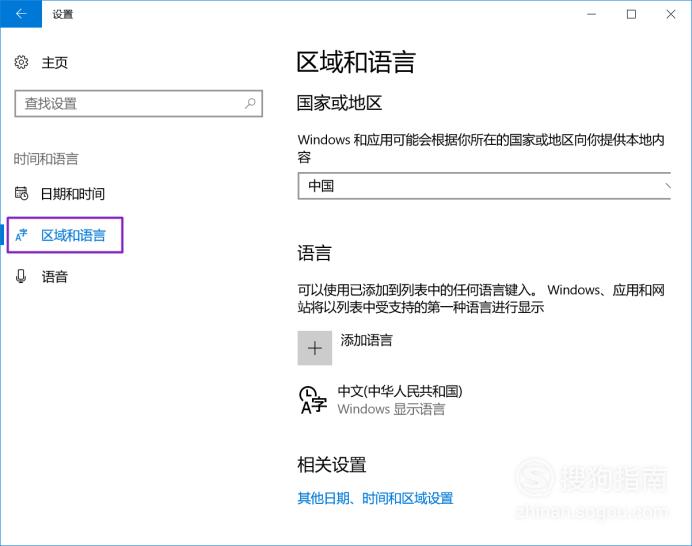Click the magnifier search icon
The height and width of the screenshot is (546, 692).
pyautogui.click(x=250, y=104)
